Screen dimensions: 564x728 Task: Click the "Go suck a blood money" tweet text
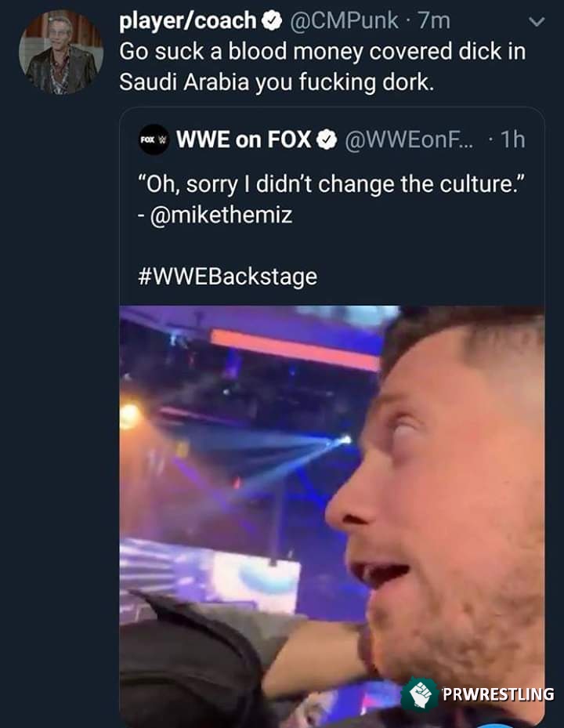tap(321, 52)
